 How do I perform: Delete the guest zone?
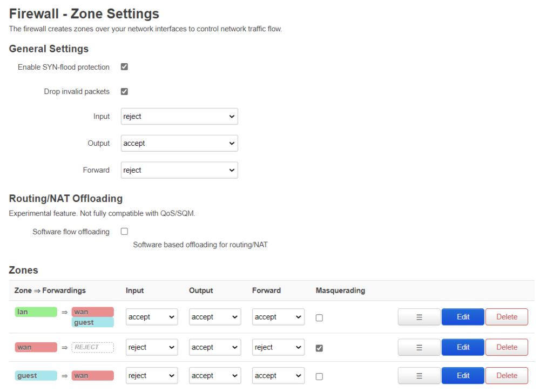(x=507, y=376)
